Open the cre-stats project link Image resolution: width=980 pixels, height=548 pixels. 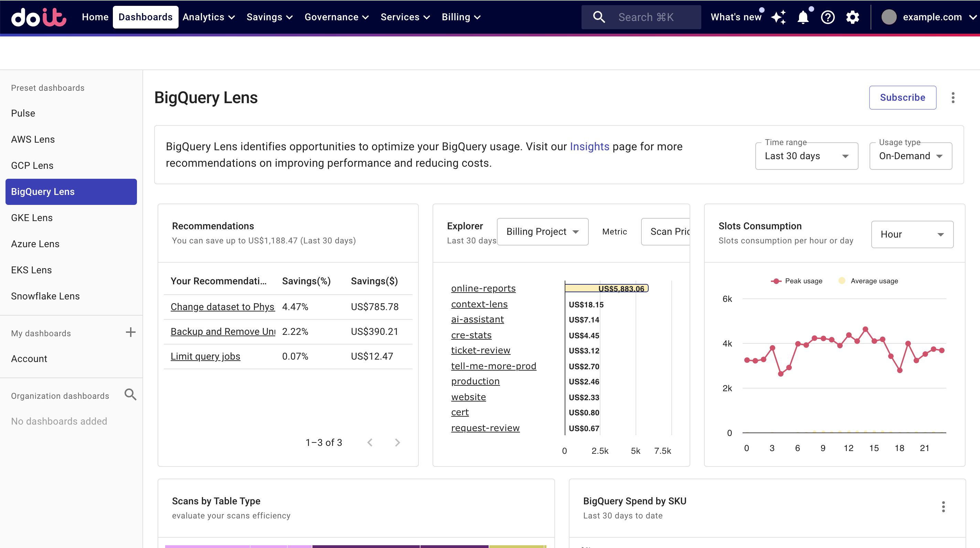click(x=471, y=335)
